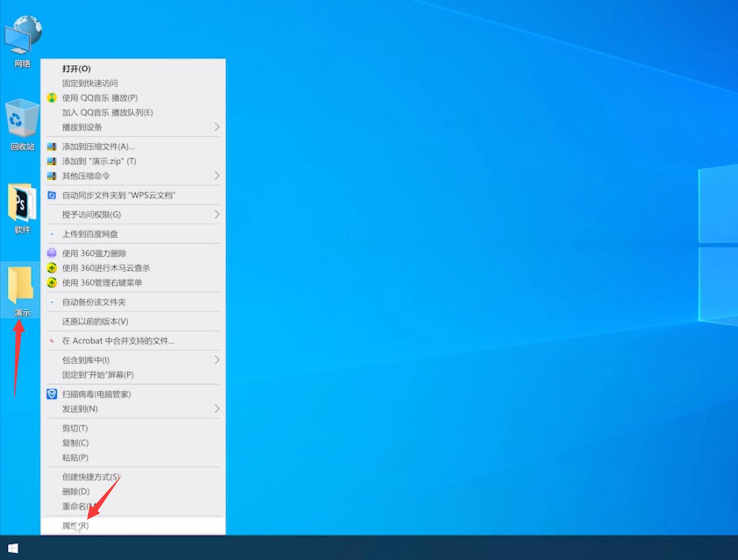Click the shield icon beside 扫描病毒(电脑管家)
Image resolution: width=738 pixels, height=560 pixels.
click(52, 394)
